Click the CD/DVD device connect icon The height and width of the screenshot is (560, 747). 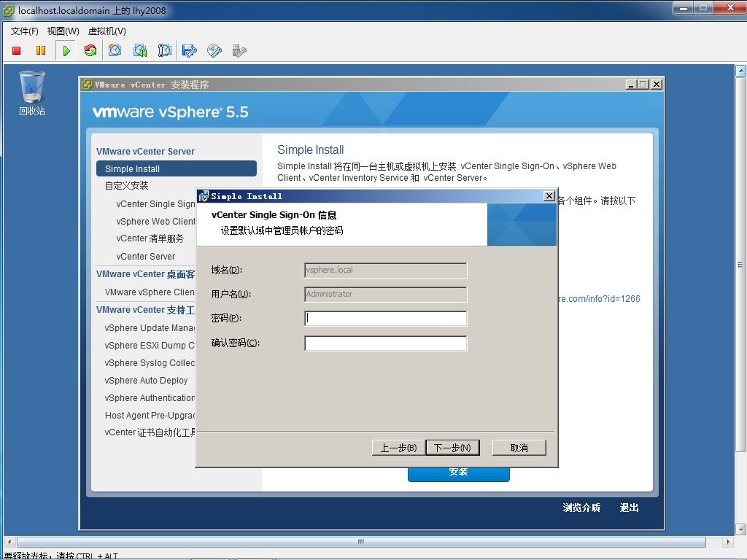214,50
